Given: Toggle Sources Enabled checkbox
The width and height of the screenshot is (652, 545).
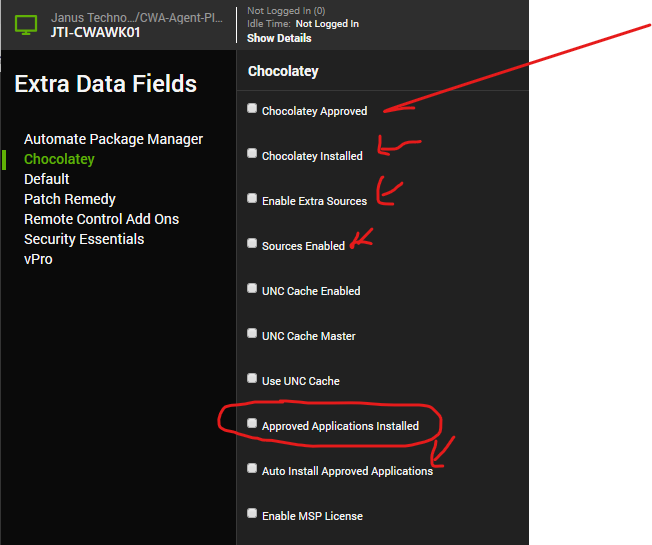Looking at the screenshot, I should tap(252, 243).
